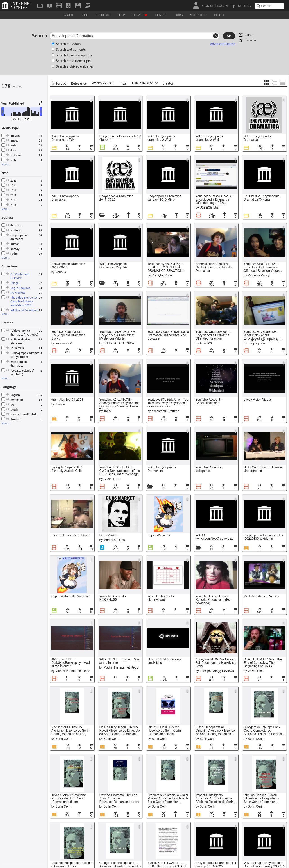Screen dimensions: 289x868
Task: Open ABOUT in navigation bar
Action: [69, 15]
